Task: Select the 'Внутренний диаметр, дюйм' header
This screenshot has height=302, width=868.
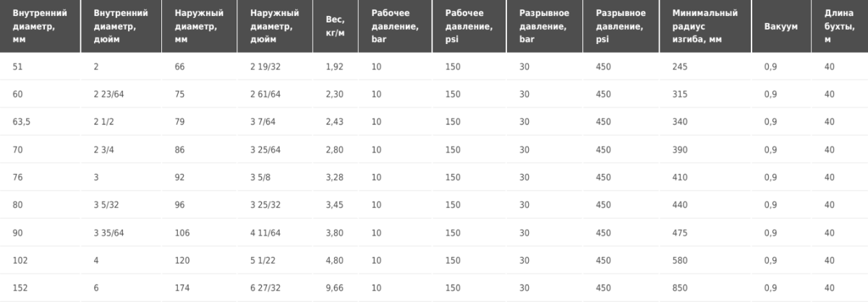Action: click(x=122, y=27)
